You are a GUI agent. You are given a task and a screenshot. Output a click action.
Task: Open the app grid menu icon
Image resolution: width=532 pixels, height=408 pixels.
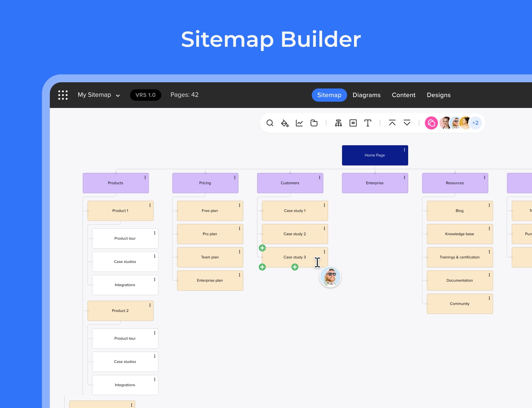63,95
